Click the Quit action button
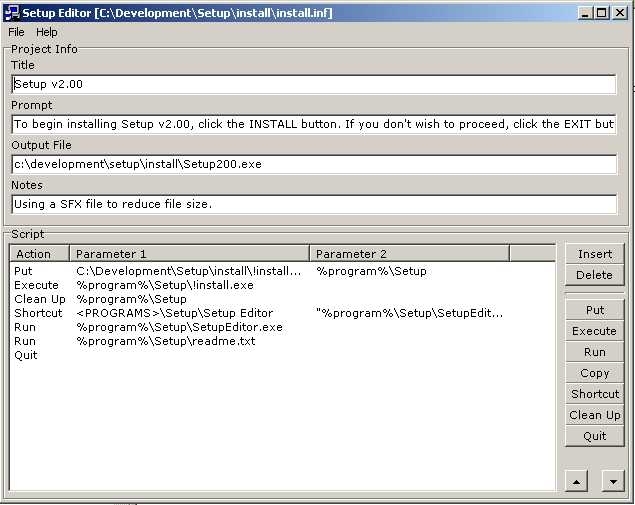The width and height of the screenshot is (635, 505). tap(595, 436)
